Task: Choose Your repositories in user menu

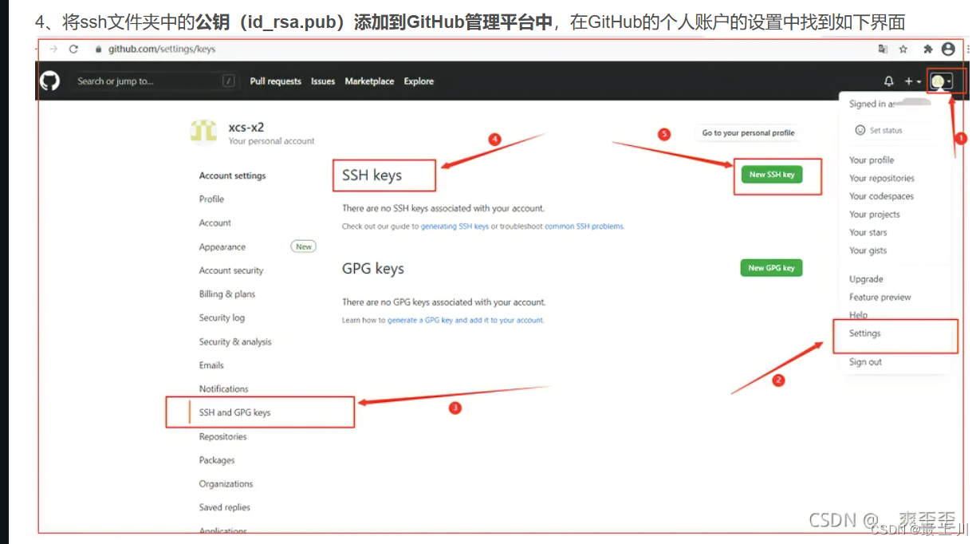Action: (x=882, y=179)
